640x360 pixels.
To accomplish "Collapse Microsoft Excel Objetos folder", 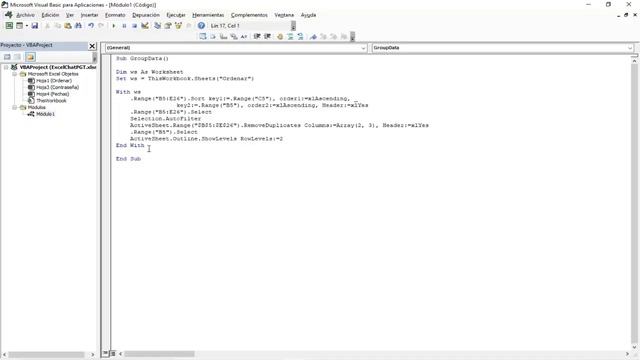I will [14, 74].
